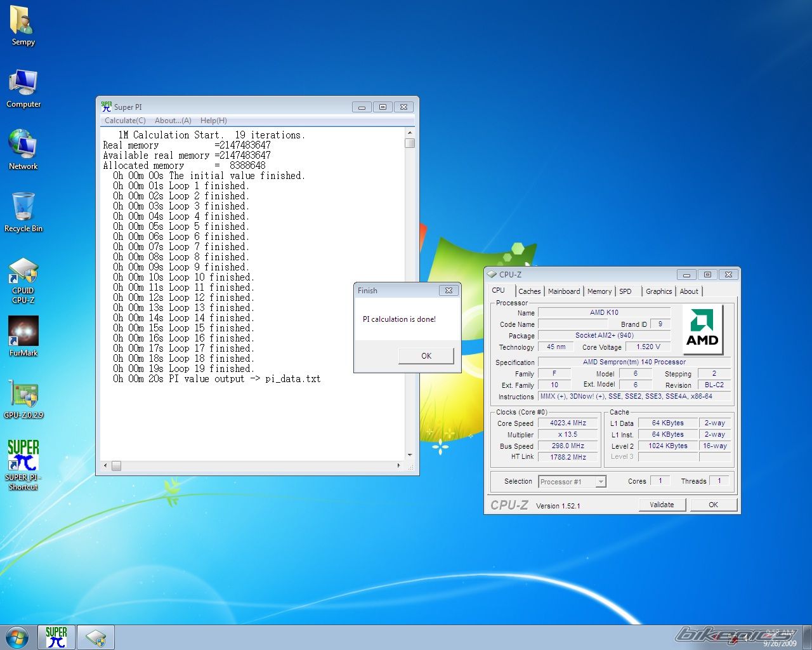The image size is (812, 650).
Task: Open the Calculate(C) menu in Super PI
Action: point(125,121)
